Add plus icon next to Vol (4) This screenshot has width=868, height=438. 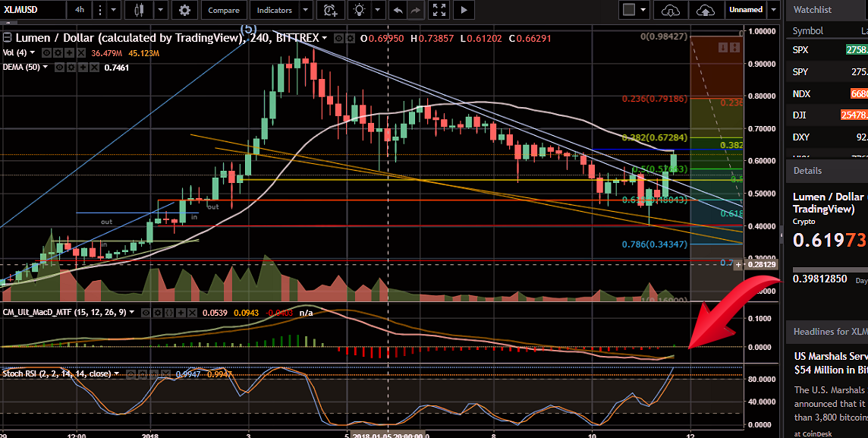70,53
